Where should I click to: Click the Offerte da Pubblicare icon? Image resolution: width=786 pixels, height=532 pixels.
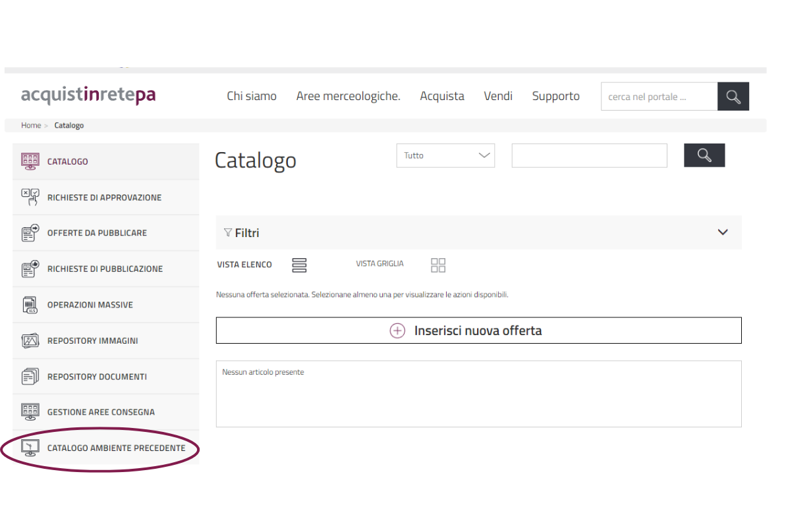click(x=30, y=233)
